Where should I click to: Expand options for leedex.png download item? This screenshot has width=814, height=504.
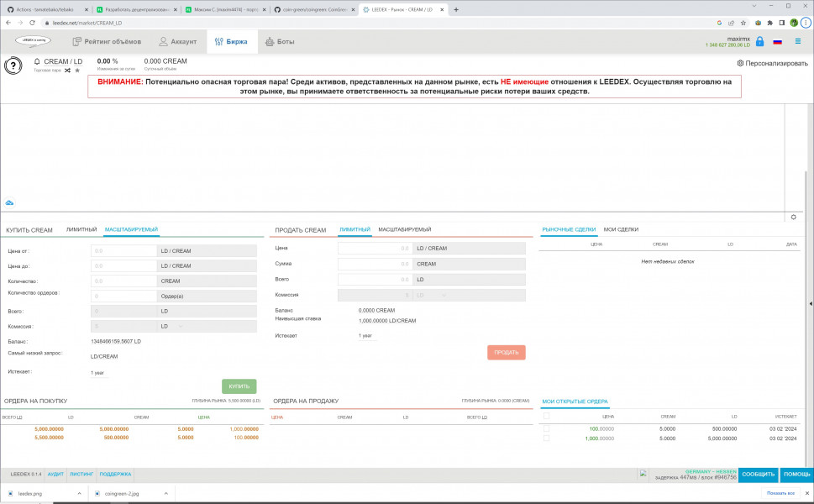[80, 493]
